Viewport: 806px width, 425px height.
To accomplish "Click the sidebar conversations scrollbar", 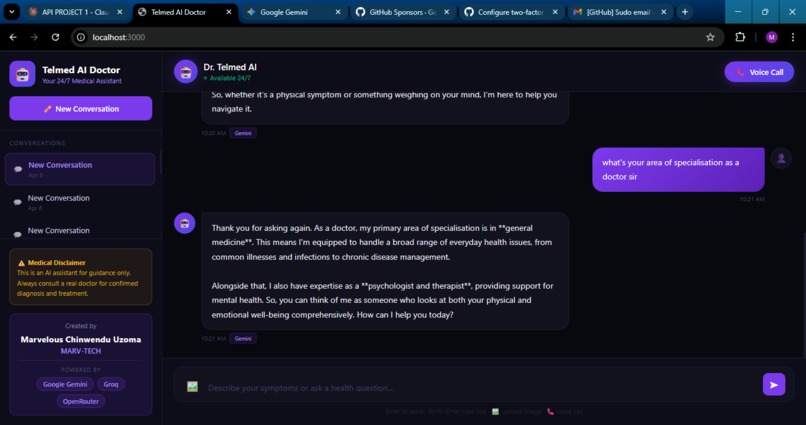I will (161, 162).
